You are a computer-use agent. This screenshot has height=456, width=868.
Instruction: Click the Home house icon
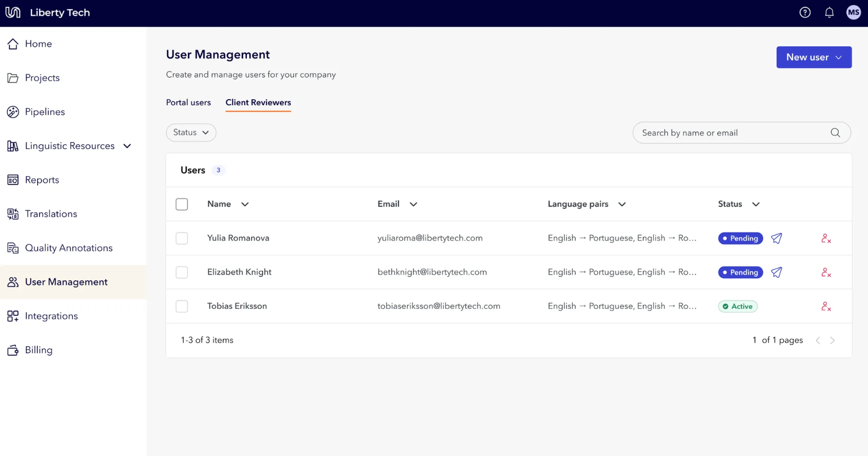(13, 44)
